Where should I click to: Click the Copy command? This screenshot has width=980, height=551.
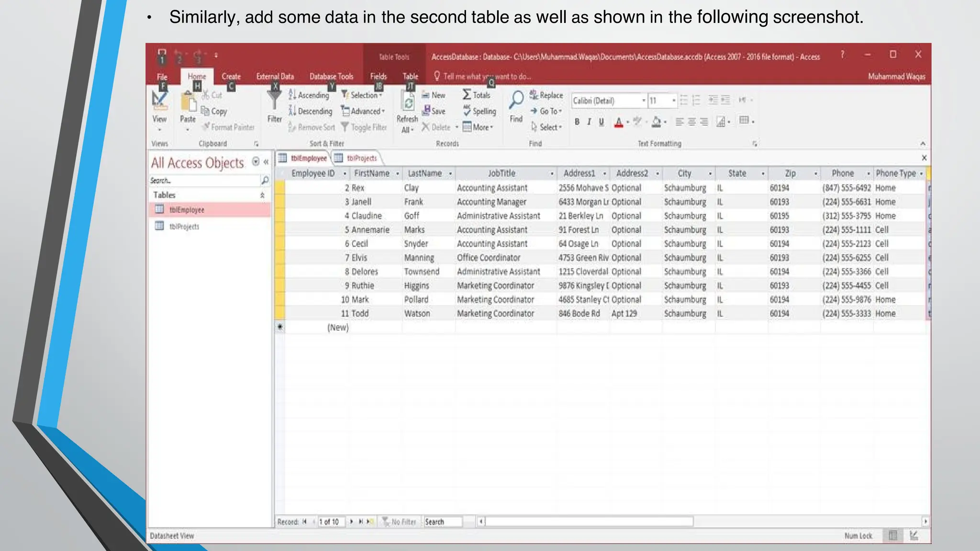tap(214, 111)
